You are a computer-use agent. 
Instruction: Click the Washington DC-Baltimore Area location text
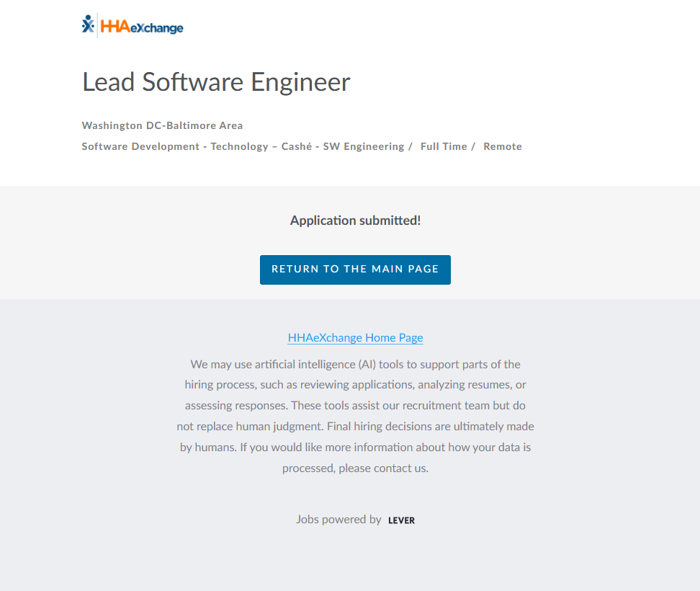coord(162,125)
